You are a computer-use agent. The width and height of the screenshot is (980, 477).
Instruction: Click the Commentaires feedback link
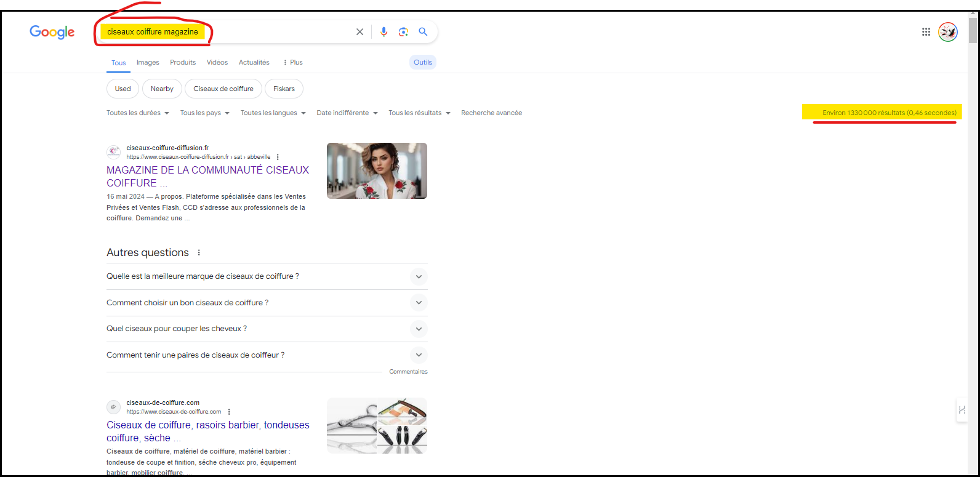(x=408, y=372)
